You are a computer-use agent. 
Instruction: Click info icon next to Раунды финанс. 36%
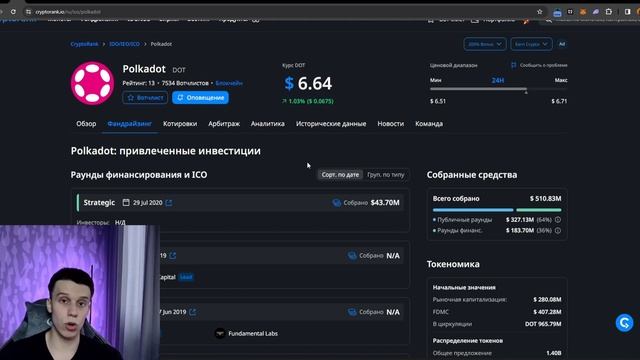click(558, 230)
